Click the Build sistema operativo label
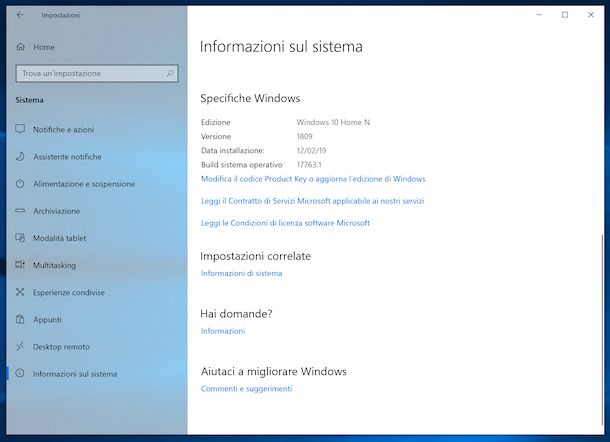 [242, 165]
